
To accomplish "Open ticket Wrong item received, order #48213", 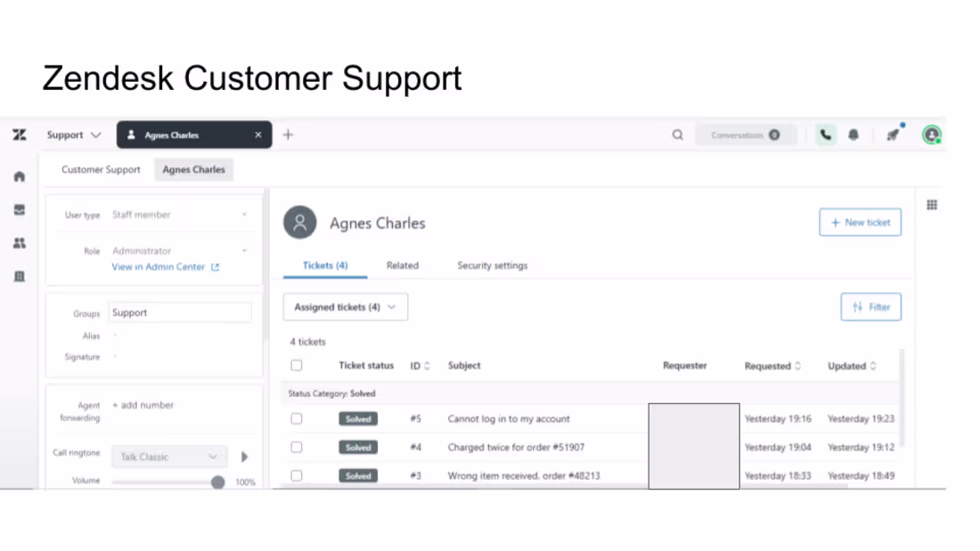I will (523, 476).
